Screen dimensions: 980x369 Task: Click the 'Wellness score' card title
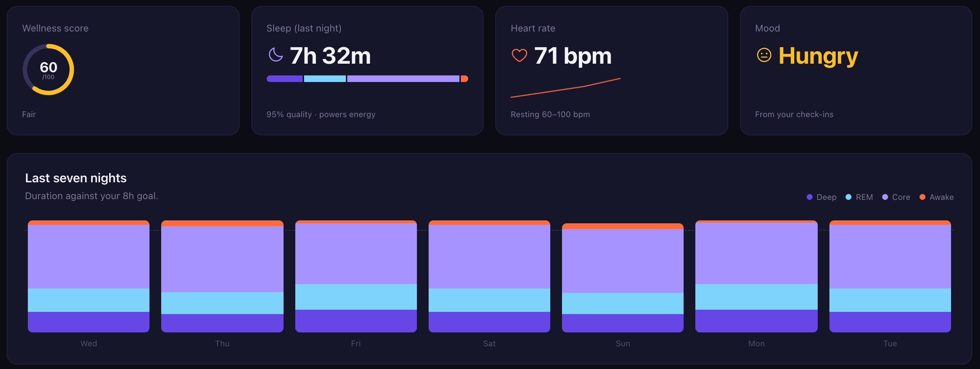(x=55, y=28)
